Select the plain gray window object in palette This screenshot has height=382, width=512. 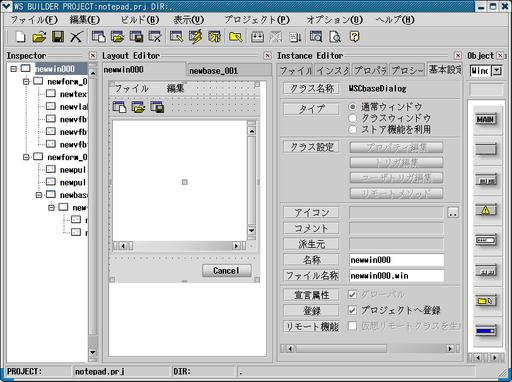point(486,149)
